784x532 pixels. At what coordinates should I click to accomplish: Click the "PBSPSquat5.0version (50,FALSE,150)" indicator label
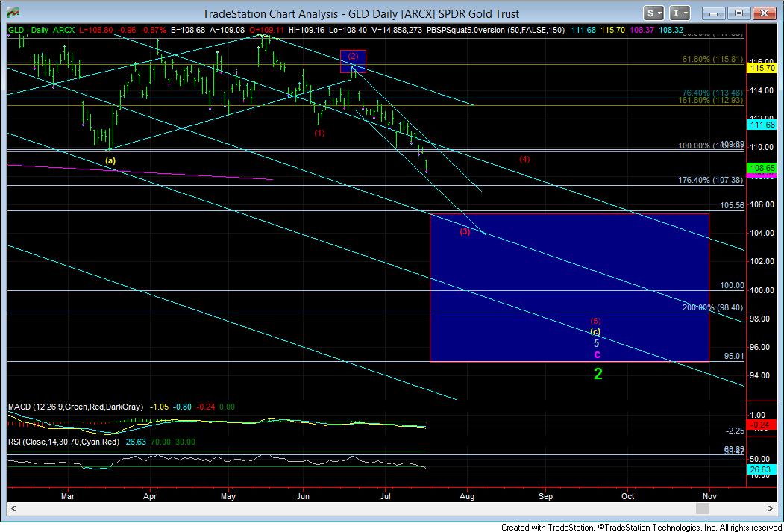pos(495,30)
